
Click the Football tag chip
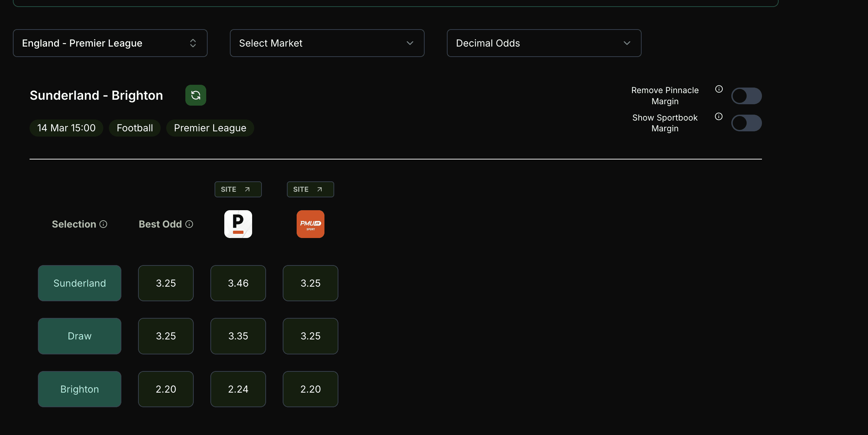[x=135, y=128]
